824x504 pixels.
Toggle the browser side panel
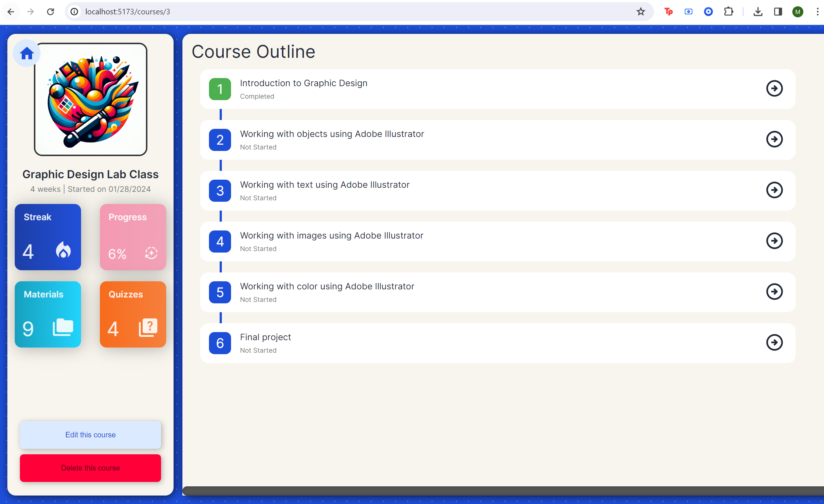click(778, 12)
